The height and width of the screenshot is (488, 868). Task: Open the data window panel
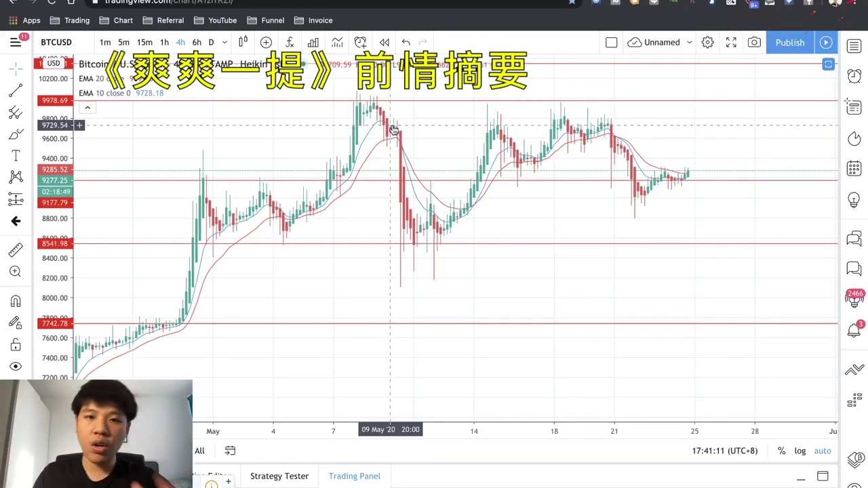[854, 106]
